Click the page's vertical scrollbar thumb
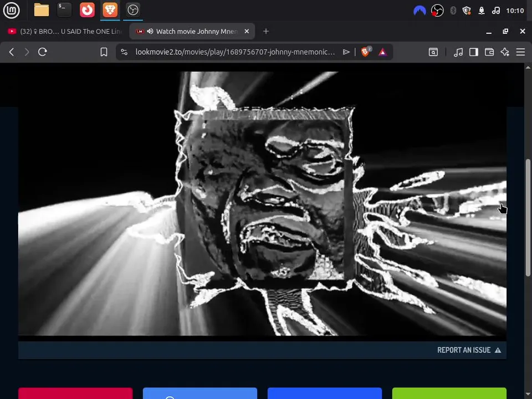 coord(528,217)
